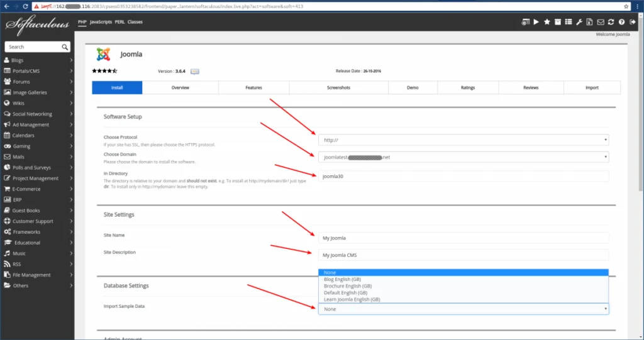This screenshot has width=644, height=340.
Task: Open the Classes menu
Action: [x=135, y=22]
